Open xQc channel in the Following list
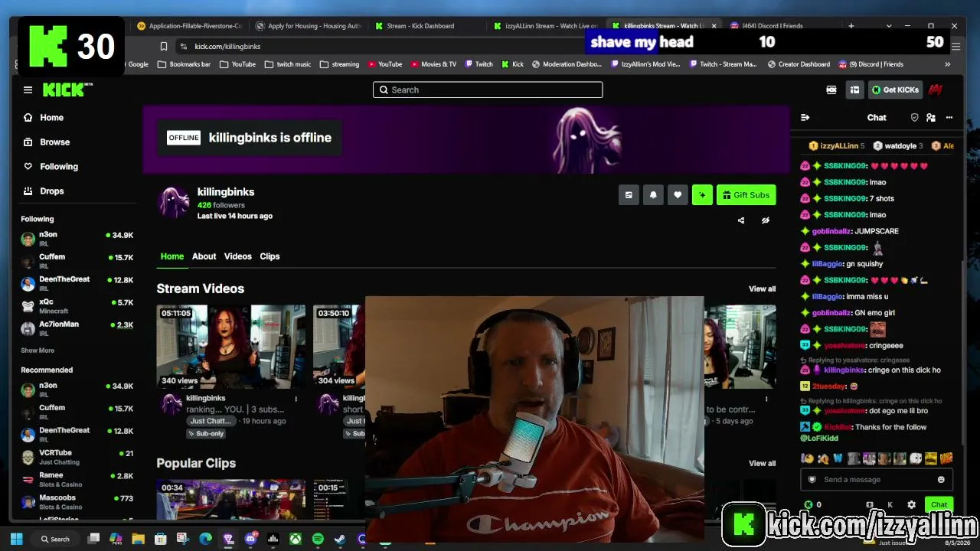 (77, 306)
